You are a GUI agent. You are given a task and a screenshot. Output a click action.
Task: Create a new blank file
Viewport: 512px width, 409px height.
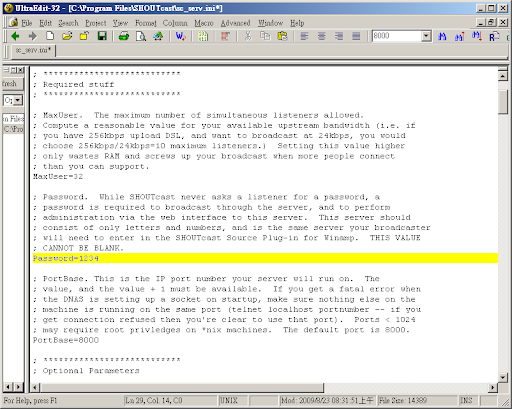point(50,36)
